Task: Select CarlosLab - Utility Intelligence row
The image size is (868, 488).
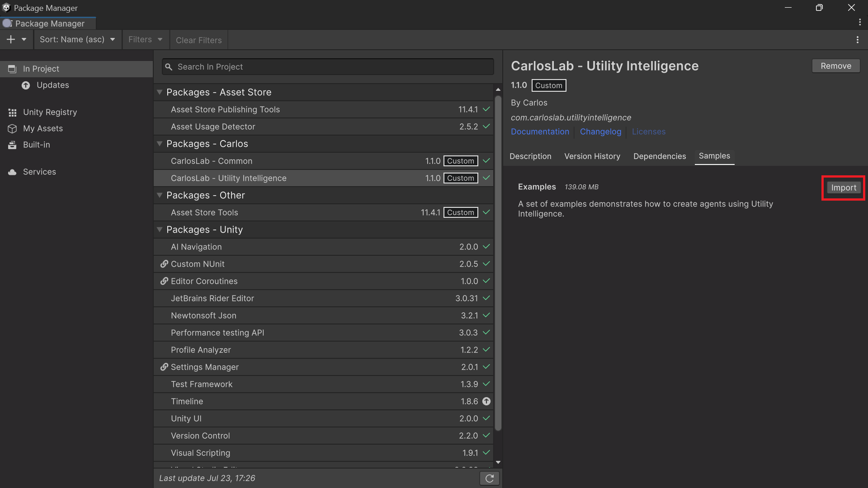Action: pyautogui.click(x=324, y=178)
